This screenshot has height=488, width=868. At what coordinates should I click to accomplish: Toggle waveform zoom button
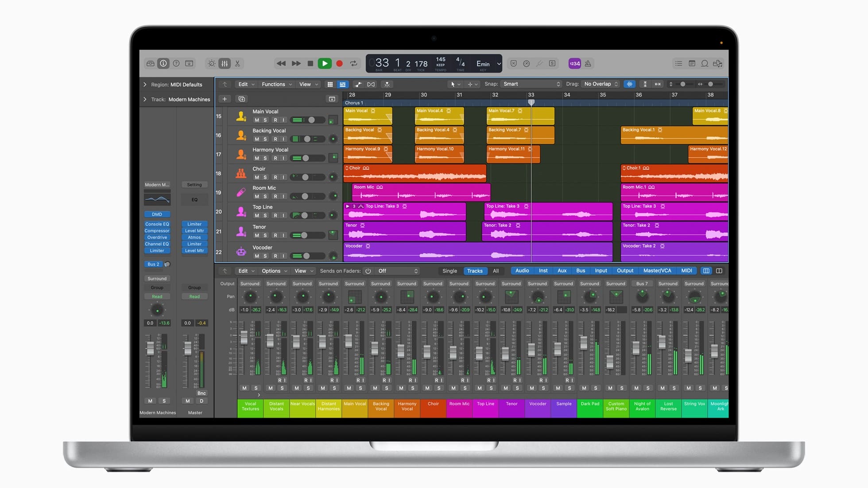coord(629,84)
